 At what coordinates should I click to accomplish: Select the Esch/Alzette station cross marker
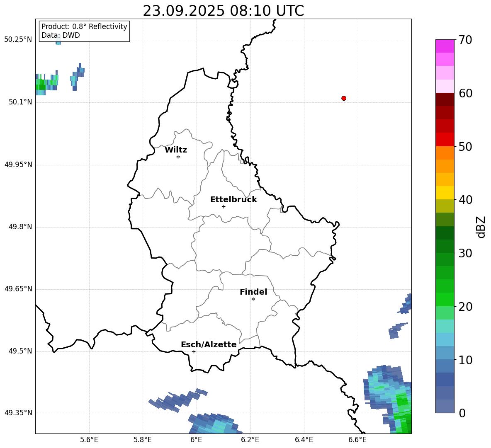(x=194, y=351)
